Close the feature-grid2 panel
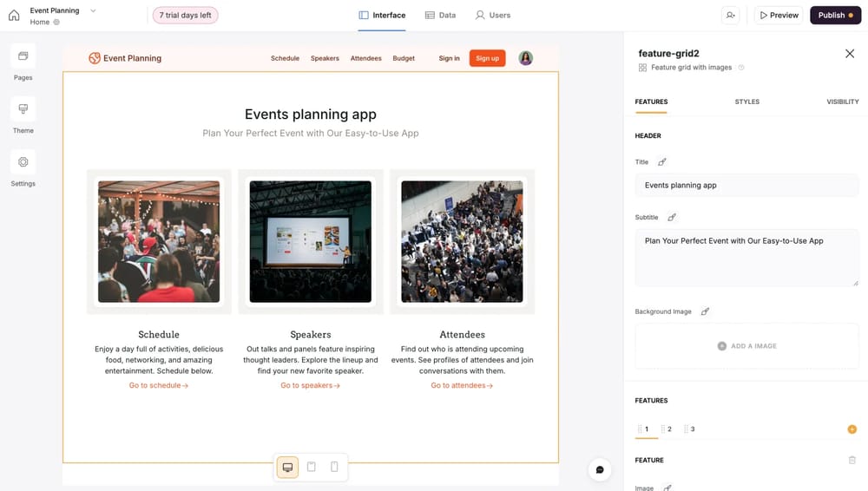868x491 pixels. [850, 54]
